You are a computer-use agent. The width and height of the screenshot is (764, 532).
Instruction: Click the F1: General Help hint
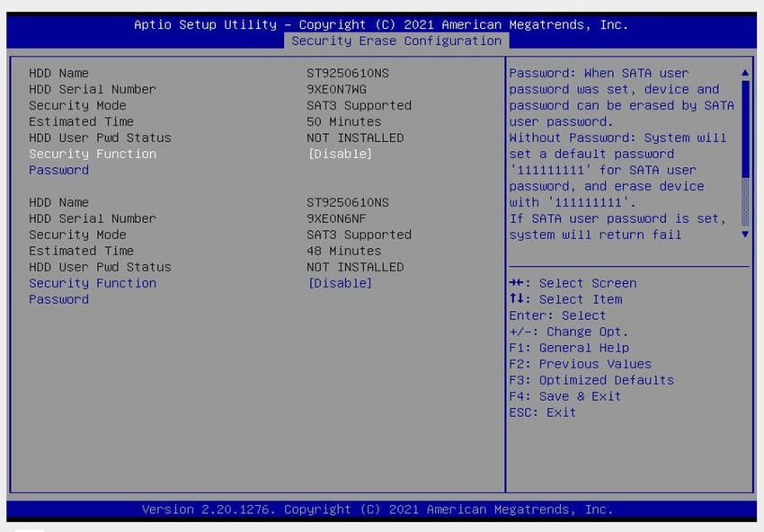[x=569, y=348]
